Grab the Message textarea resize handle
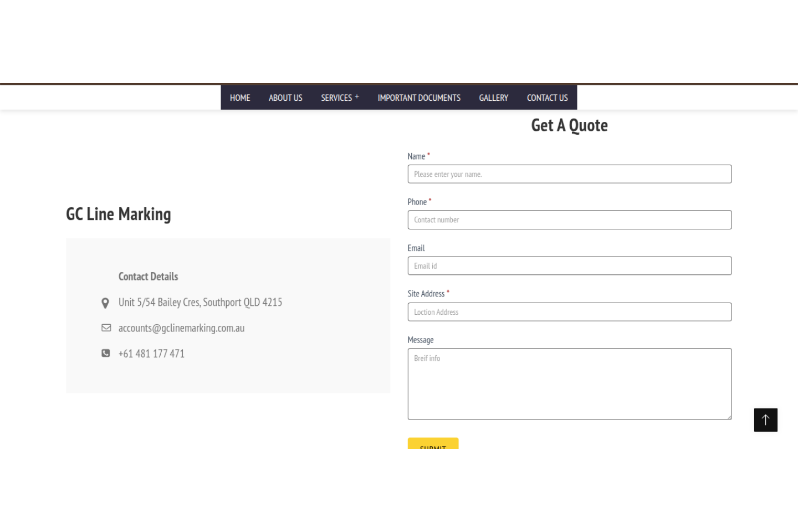This screenshot has width=798, height=532. click(x=728, y=416)
